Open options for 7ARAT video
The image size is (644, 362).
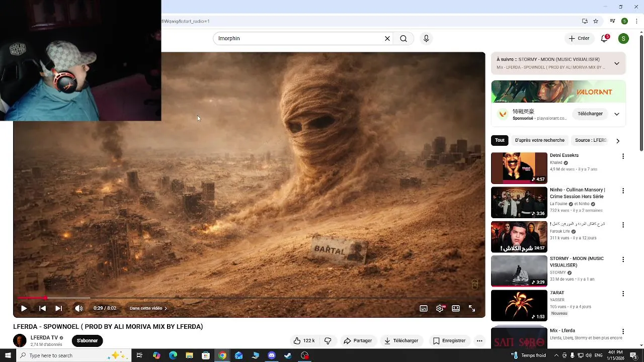point(623,294)
